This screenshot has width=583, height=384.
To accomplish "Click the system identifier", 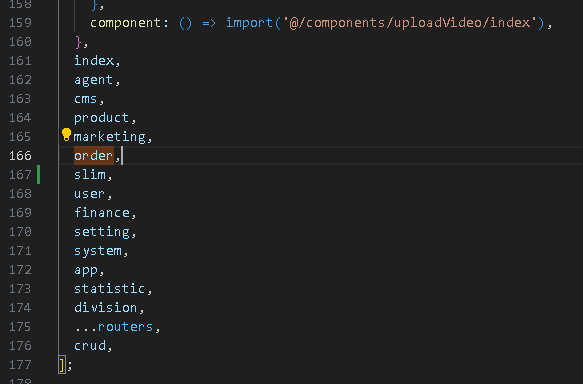I will pos(98,251).
